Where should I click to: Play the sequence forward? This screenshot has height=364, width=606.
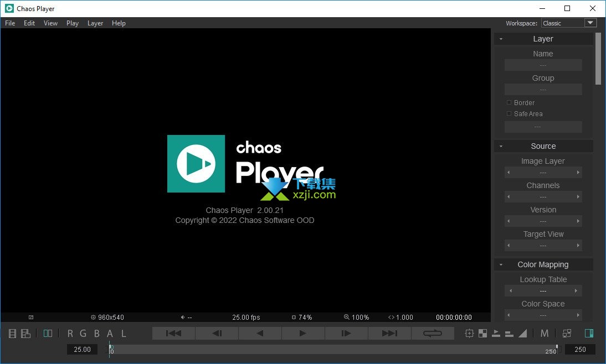pyautogui.click(x=304, y=333)
